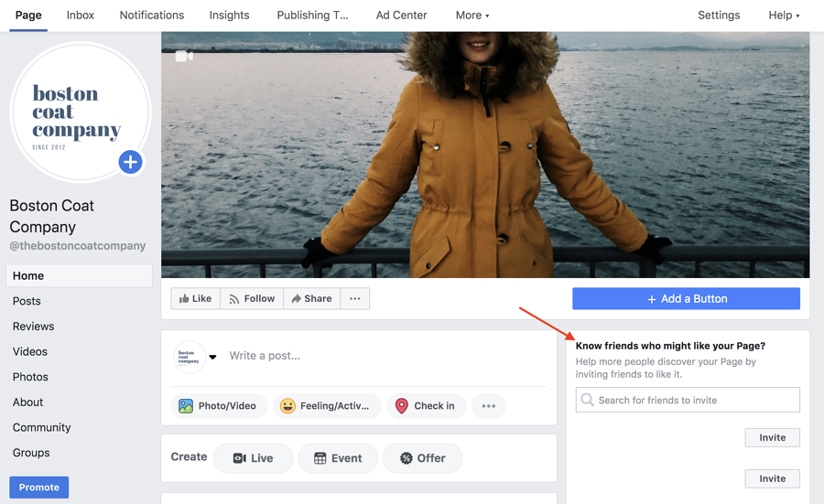This screenshot has height=504, width=824.
Task: Open Reviews in the left sidebar
Action: click(x=33, y=327)
